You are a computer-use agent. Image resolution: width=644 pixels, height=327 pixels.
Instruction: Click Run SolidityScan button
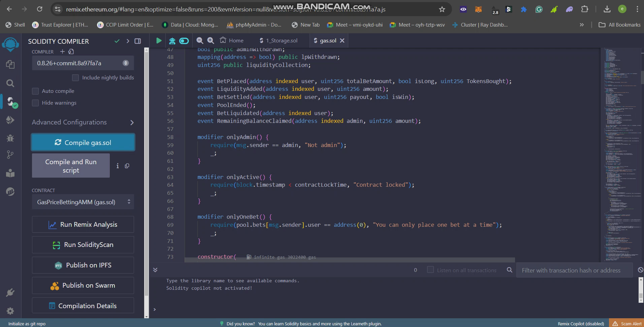pos(83,245)
